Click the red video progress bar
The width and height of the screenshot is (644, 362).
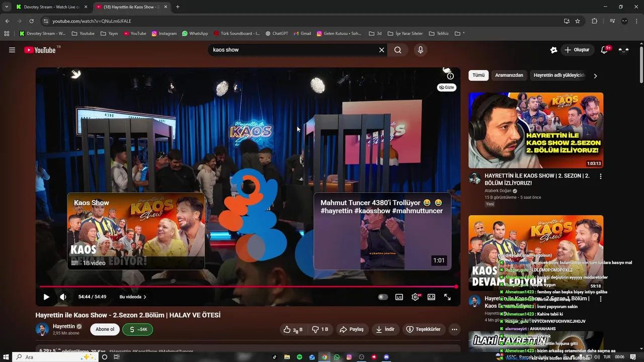click(x=248, y=287)
